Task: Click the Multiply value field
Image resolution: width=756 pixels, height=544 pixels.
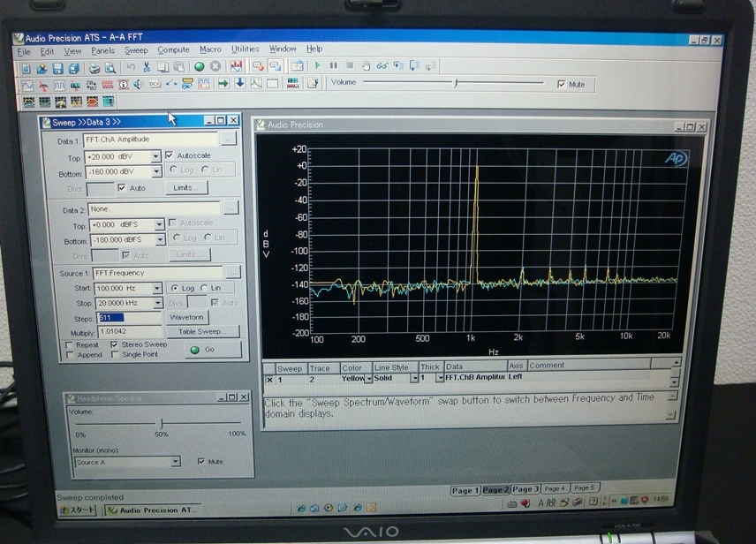Action: pyautogui.click(x=129, y=332)
